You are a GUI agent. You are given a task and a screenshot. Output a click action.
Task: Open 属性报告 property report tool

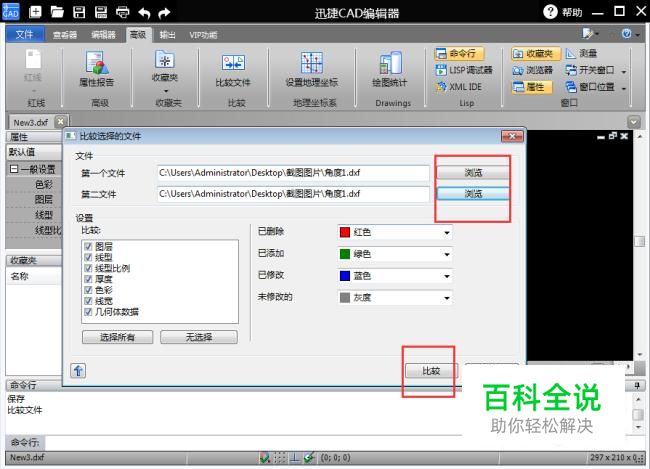pos(97,68)
